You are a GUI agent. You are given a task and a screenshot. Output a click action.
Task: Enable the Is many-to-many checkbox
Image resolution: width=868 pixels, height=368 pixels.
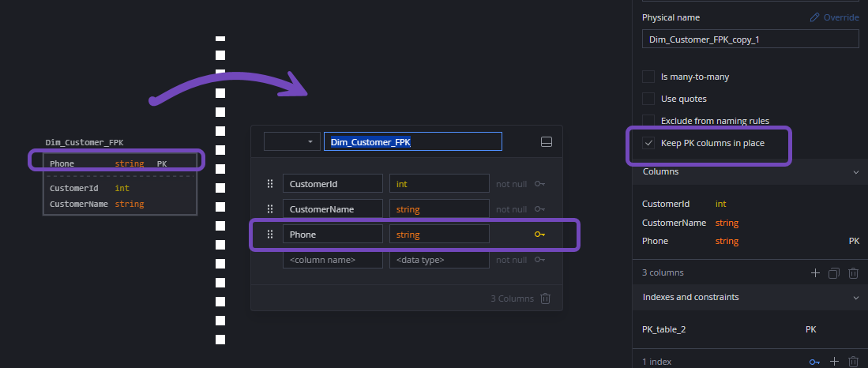[x=648, y=77]
